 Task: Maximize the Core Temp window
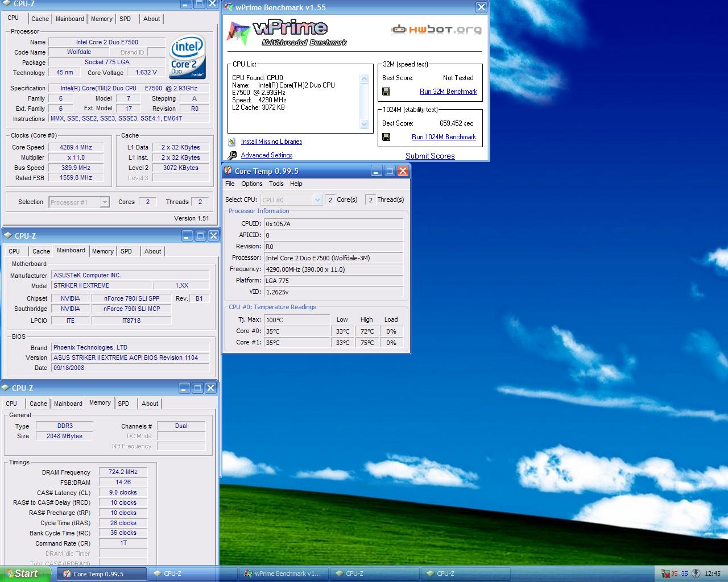click(390, 171)
